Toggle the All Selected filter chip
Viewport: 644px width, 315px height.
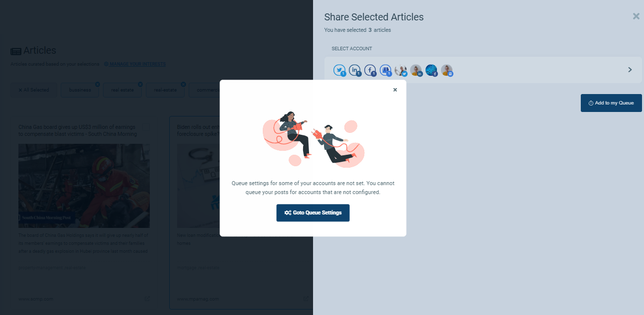pos(34,90)
